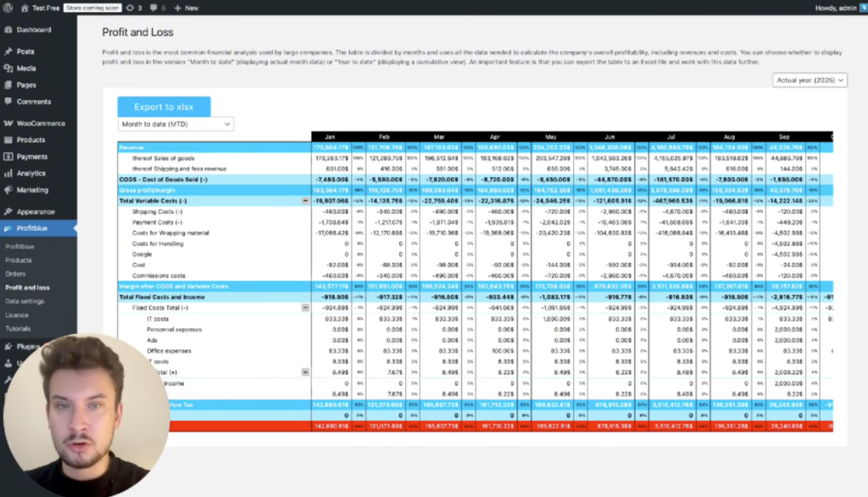The image size is (868, 497).
Task: Click the updates icon showing 3
Action: [130, 8]
